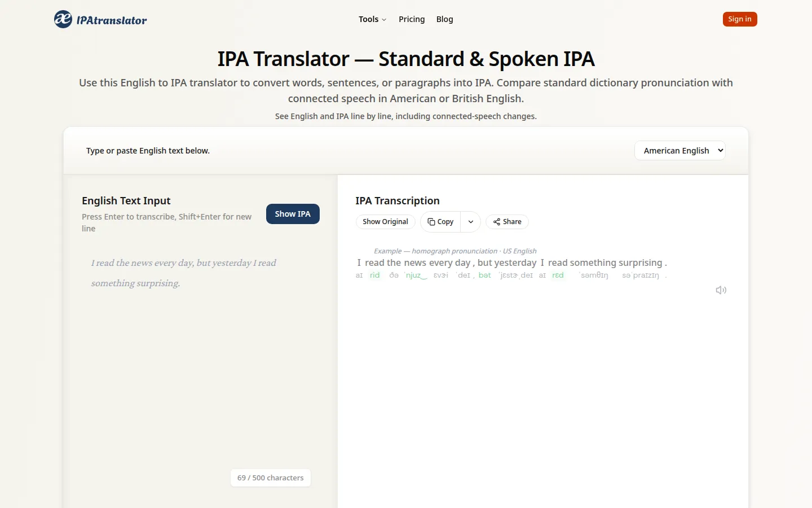Screen dimensions: 812x508
Task: Click the IPA text "ˈsəmθɪŋ"
Action: (593, 275)
